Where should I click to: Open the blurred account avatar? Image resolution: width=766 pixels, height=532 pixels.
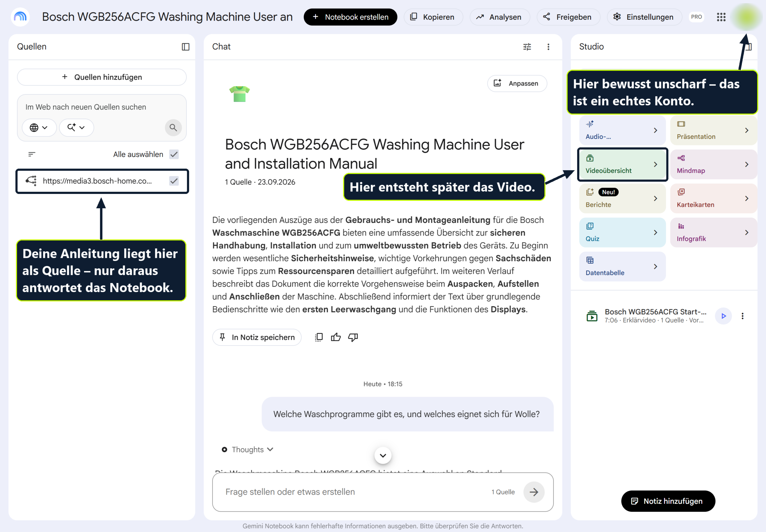[747, 17]
